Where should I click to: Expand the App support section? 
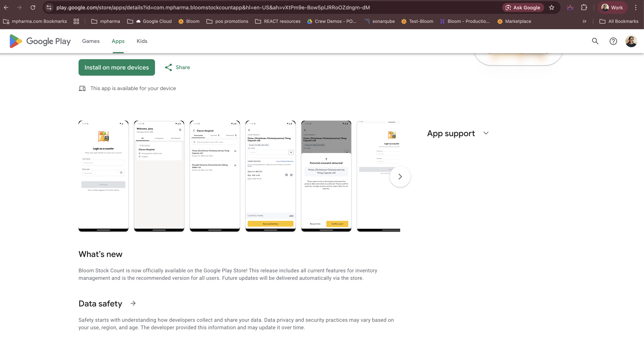[x=486, y=133]
